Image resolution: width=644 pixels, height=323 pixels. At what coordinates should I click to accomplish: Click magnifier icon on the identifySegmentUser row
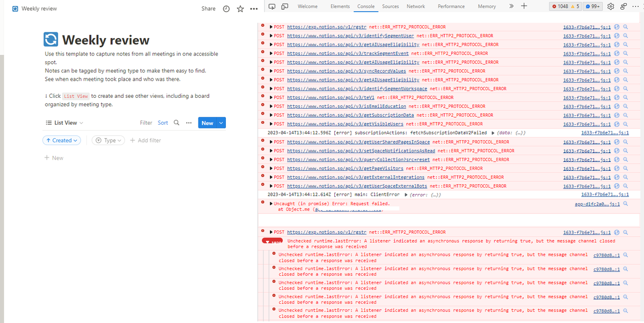(625, 35)
